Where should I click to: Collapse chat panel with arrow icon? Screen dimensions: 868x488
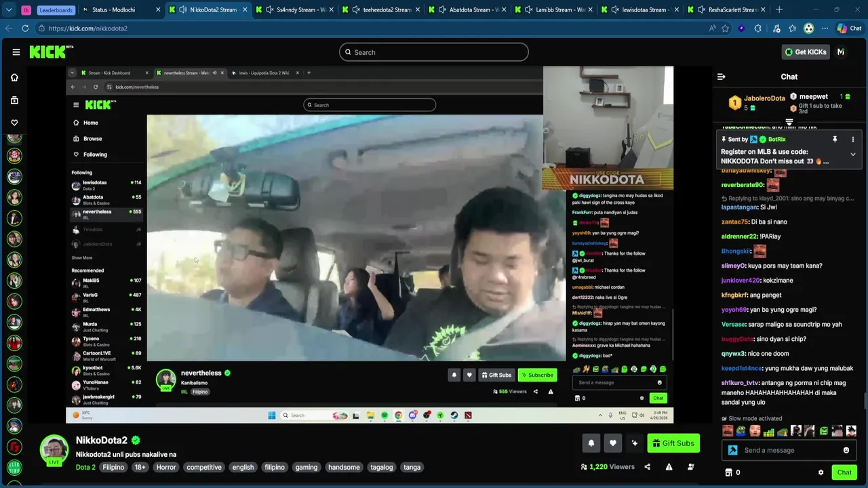click(x=722, y=77)
